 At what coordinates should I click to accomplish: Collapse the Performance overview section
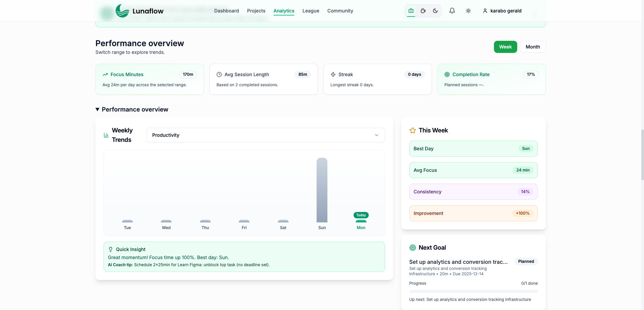click(x=97, y=109)
